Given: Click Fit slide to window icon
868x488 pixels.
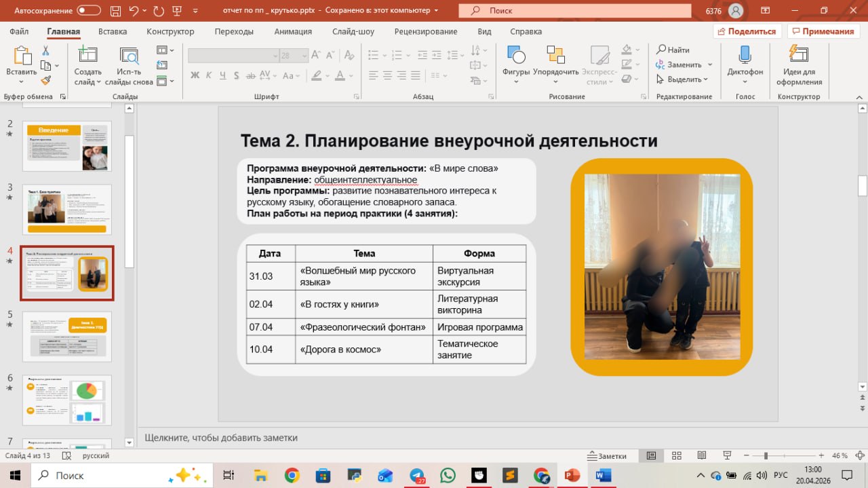Looking at the screenshot, I should click(859, 456).
